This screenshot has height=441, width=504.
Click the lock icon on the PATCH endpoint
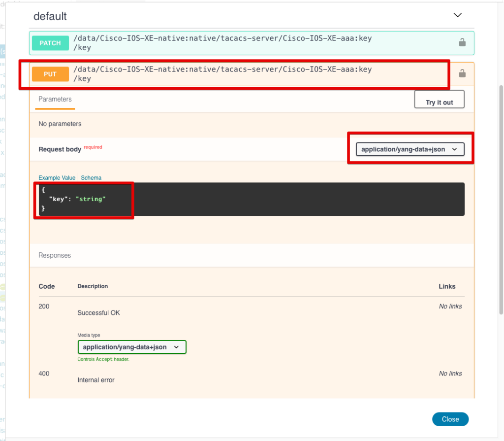[462, 42]
